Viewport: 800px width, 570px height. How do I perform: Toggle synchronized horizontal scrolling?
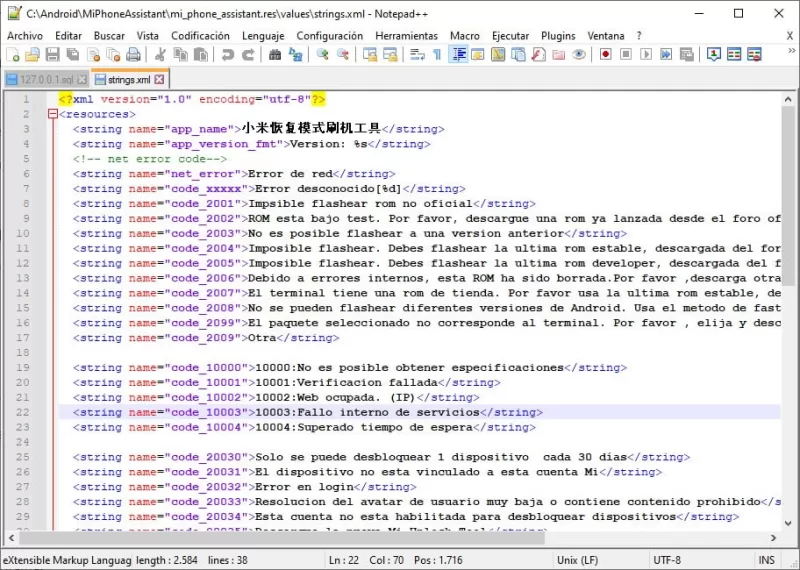click(x=390, y=54)
